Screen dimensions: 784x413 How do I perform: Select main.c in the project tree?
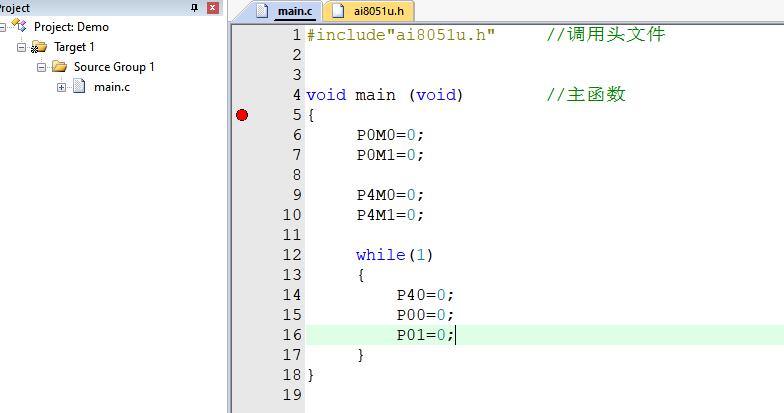[x=112, y=87]
